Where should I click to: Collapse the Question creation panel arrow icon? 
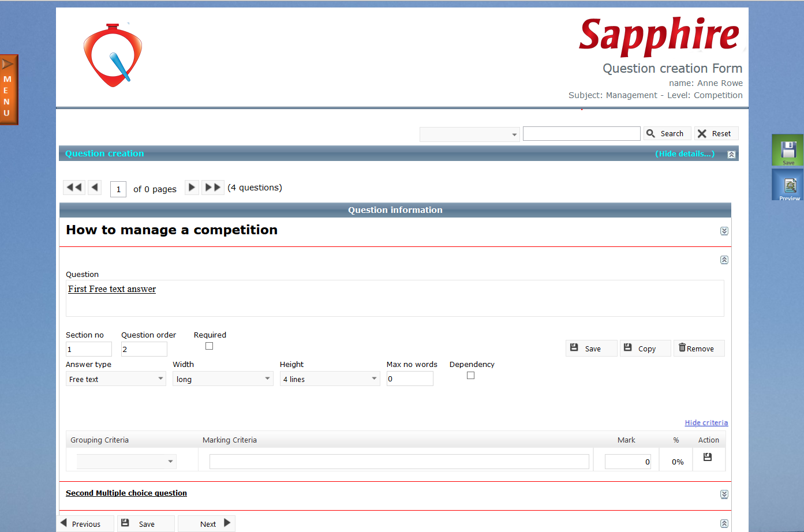pyautogui.click(x=731, y=154)
